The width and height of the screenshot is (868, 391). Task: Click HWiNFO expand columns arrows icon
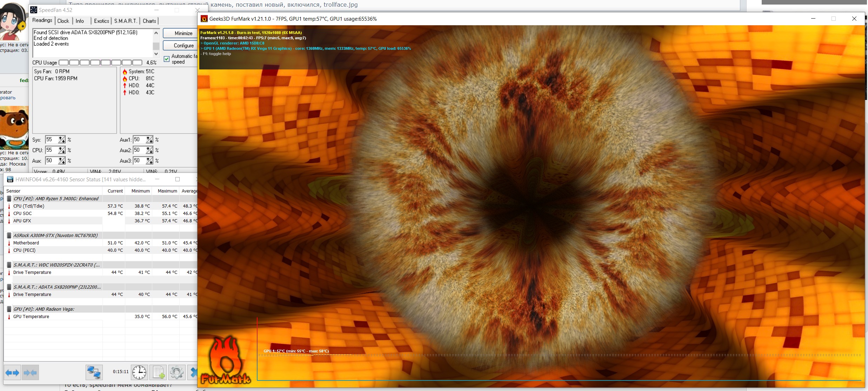point(13,372)
